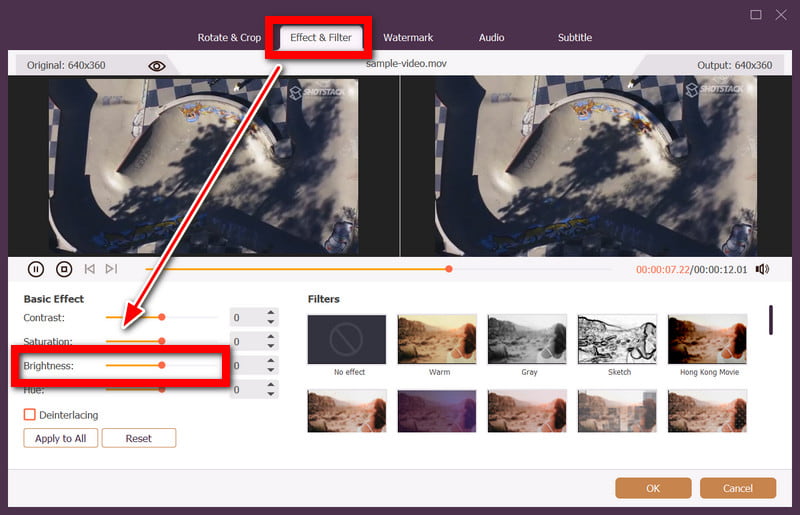Choose the Hong Kong Movie filter
The width and height of the screenshot is (800, 515).
[708, 339]
